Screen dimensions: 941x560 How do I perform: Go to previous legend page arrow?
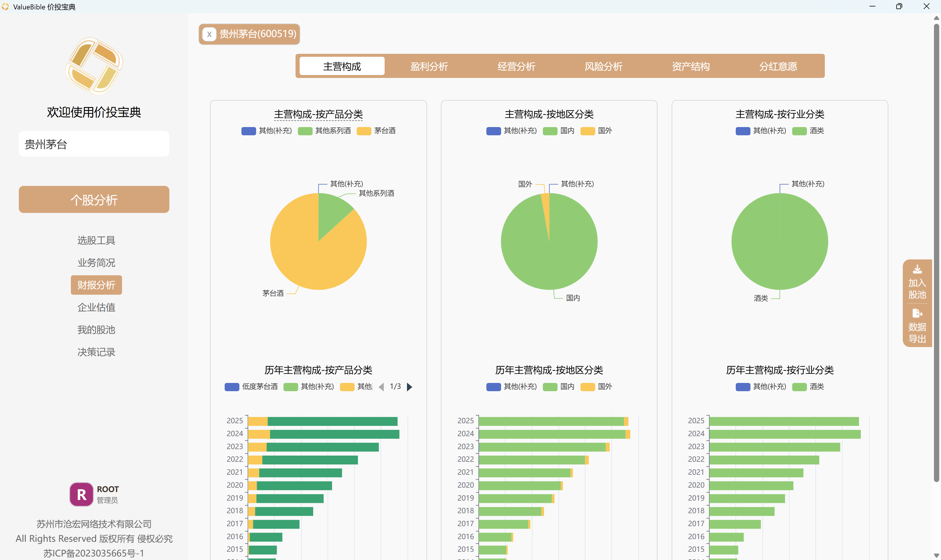[381, 387]
